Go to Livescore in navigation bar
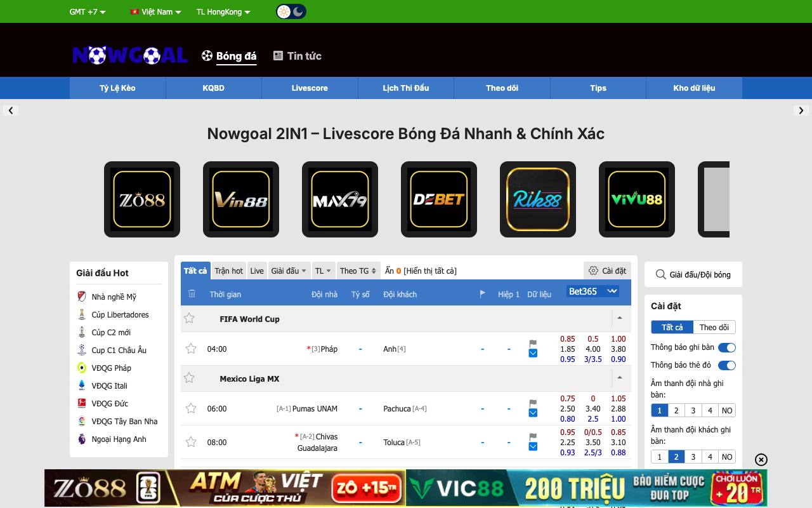 pyautogui.click(x=310, y=88)
